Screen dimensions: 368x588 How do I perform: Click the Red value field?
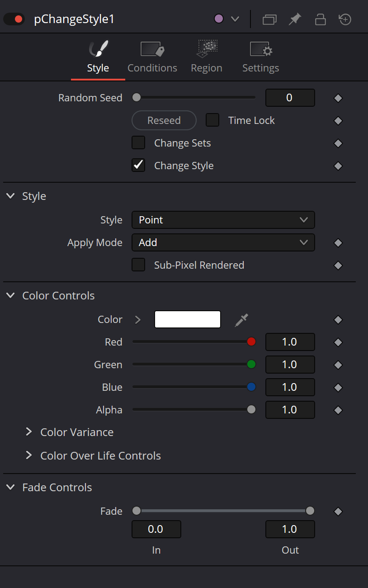[x=290, y=342]
